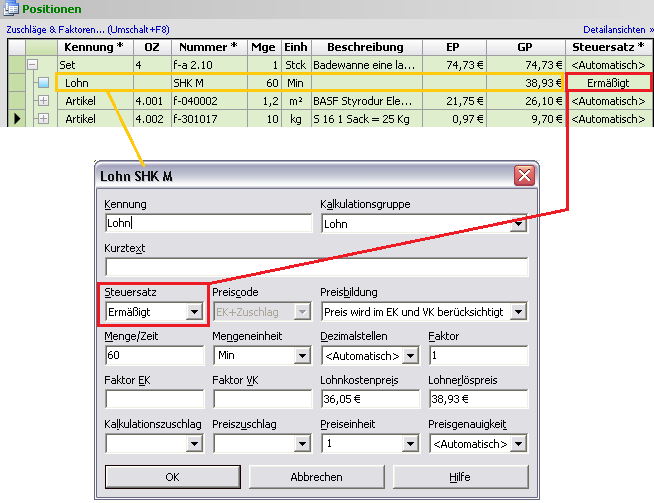This screenshot has width=654, height=503.
Task: Expand the Artikel 4.002 row
Action: (43, 119)
